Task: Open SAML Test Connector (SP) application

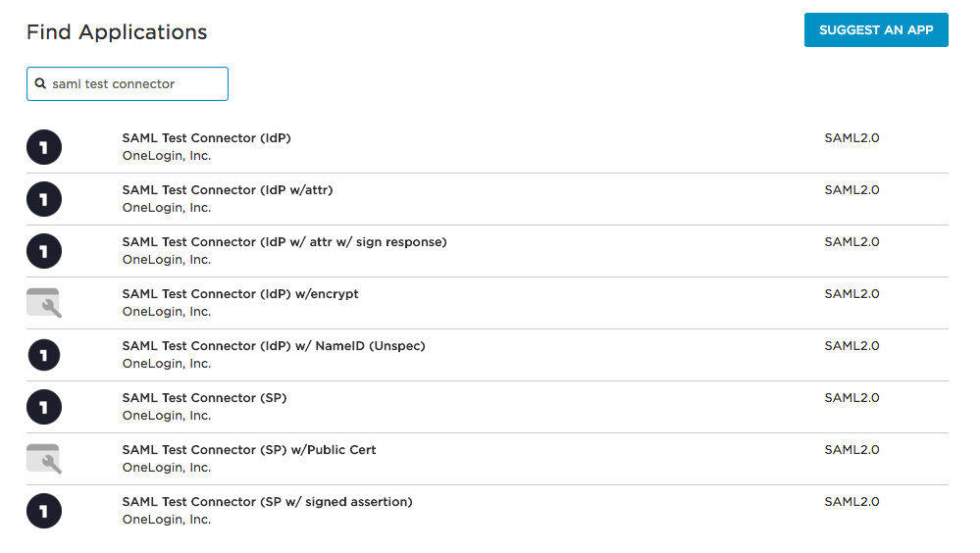Action: pos(204,398)
